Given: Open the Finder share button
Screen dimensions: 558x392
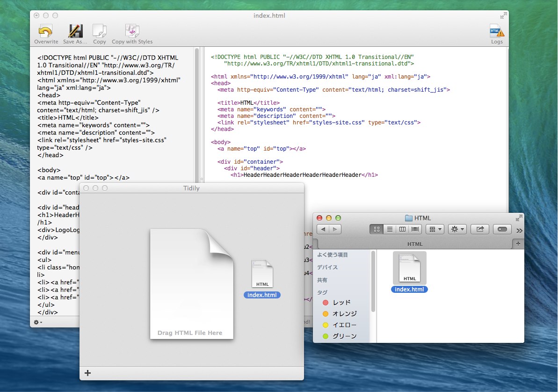Looking at the screenshot, I should point(480,229).
